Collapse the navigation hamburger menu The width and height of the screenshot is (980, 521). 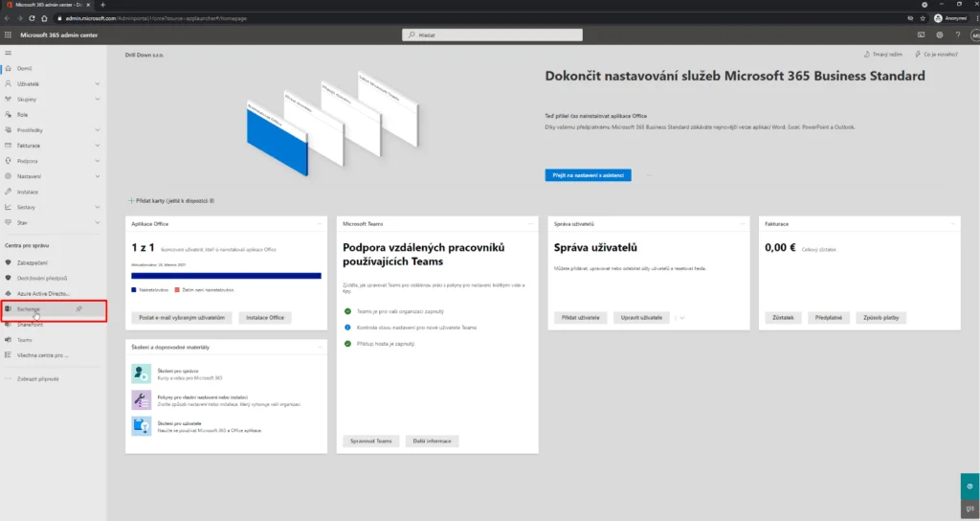8,54
